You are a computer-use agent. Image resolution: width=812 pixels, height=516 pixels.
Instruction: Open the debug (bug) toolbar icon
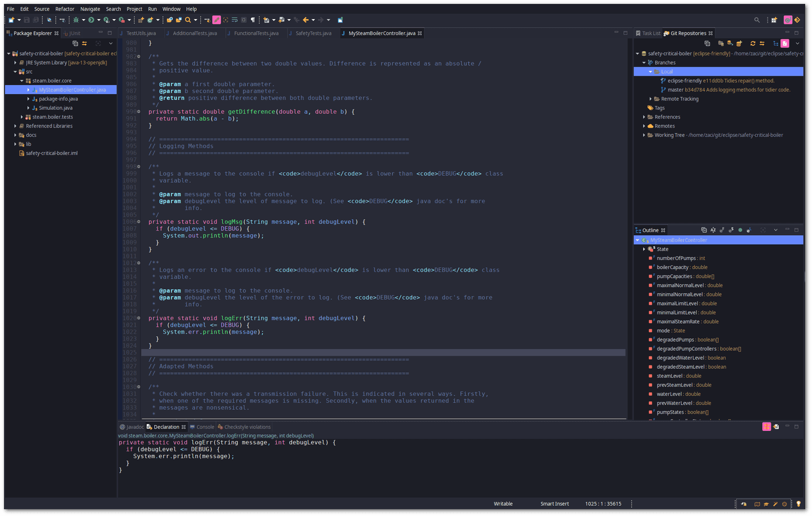point(76,19)
